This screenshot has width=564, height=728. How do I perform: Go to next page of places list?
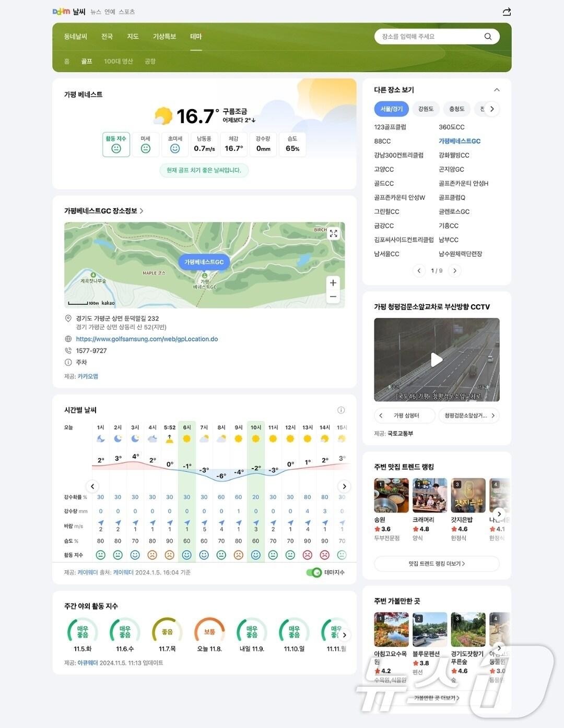click(455, 271)
